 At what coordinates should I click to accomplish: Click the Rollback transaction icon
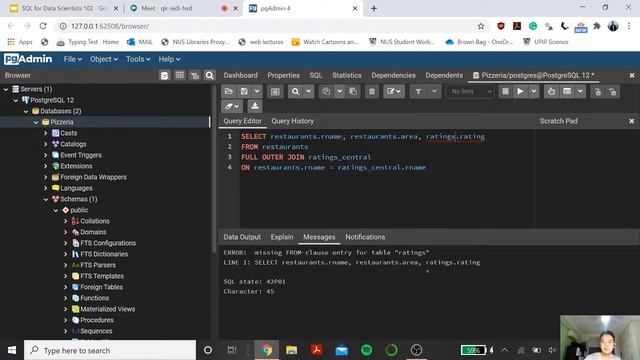point(613,91)
